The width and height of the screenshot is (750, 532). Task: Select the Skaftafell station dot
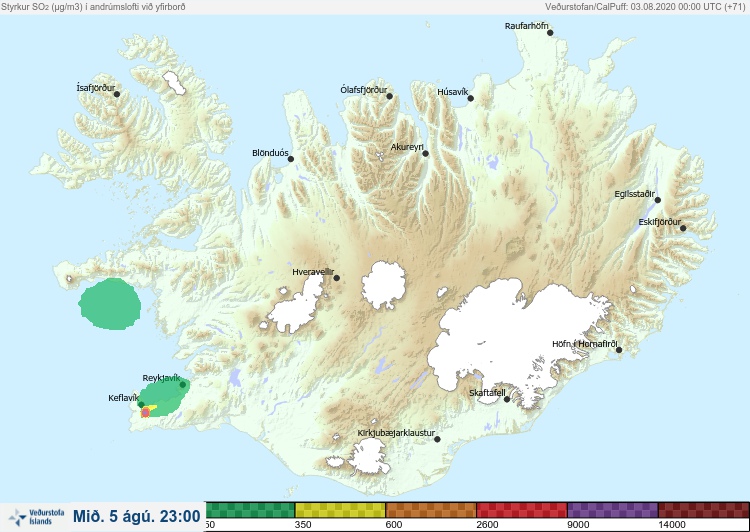coord(507,399)
